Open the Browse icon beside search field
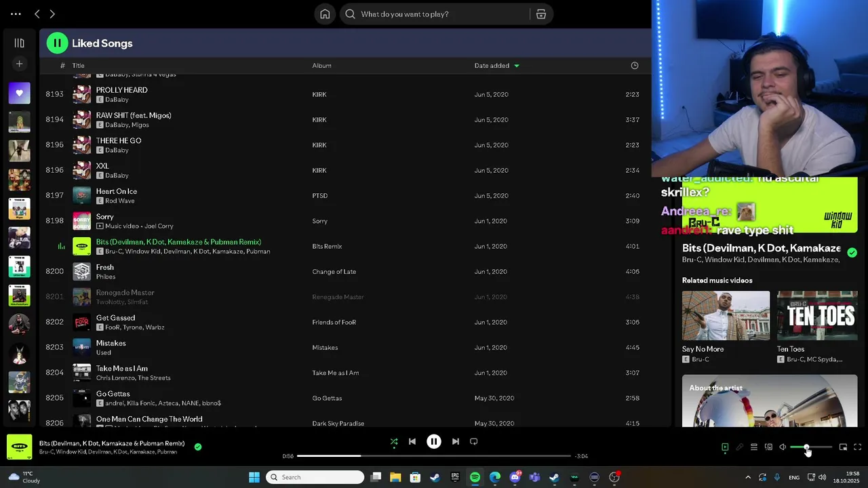Screen dimensions: 868x488 (x=541, y=14)
